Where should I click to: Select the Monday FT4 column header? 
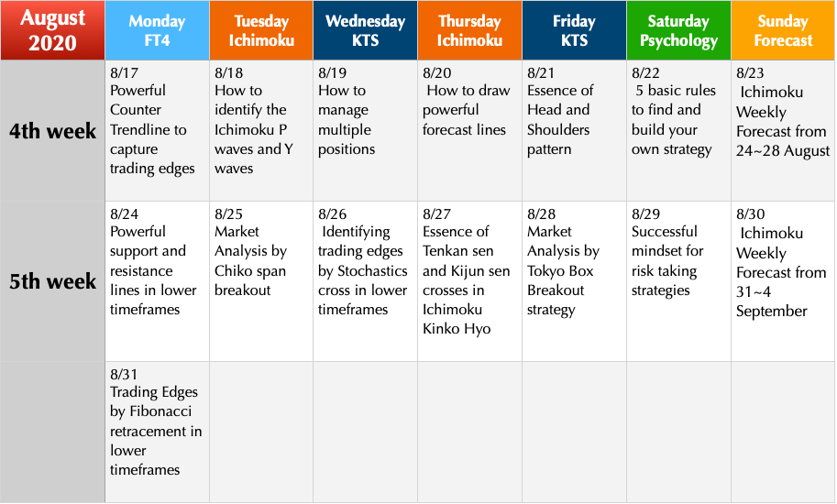[157, 30]
